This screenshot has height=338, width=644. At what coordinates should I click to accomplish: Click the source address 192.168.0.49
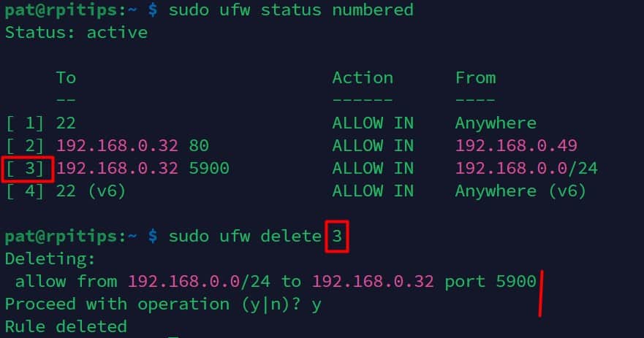[517, 145]
